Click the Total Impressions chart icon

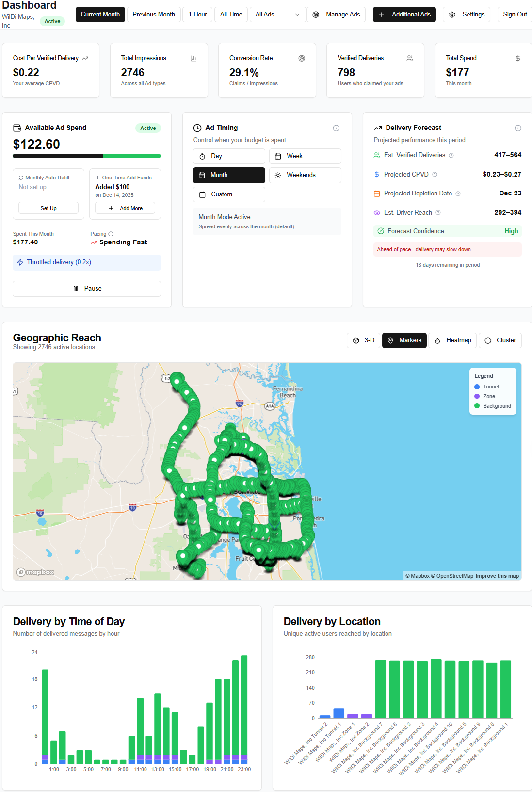[x=193, y=58]
